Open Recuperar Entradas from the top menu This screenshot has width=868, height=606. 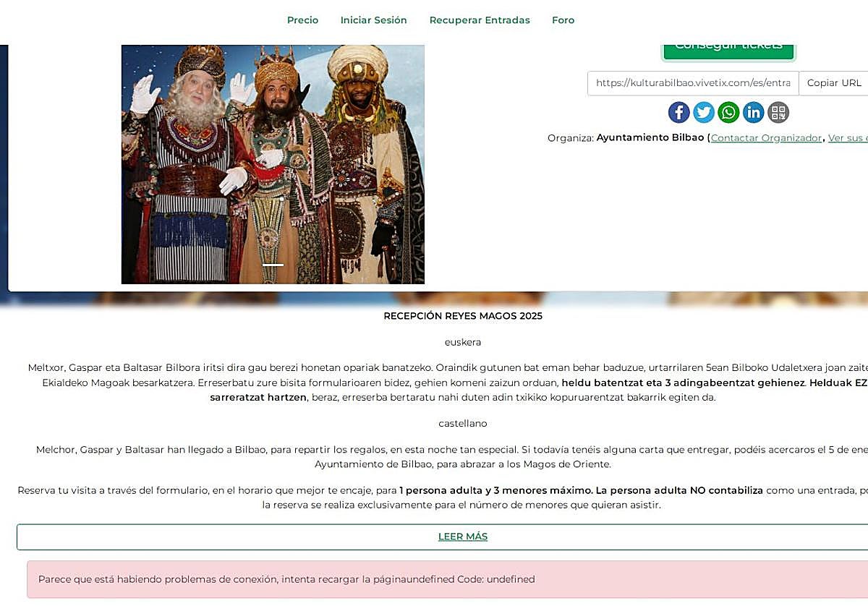coord(480,20)
